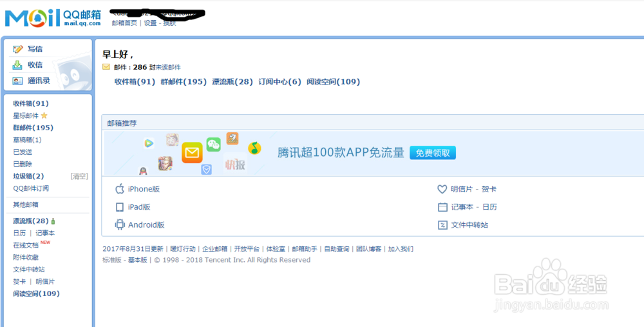Click the 未读邮件 link

(x=168, y=67)
